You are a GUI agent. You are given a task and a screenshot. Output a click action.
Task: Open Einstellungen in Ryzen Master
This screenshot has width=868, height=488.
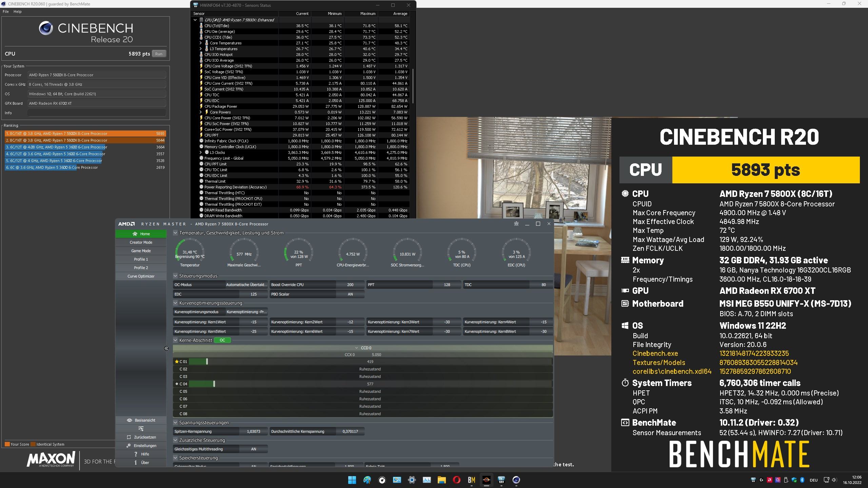141,446
